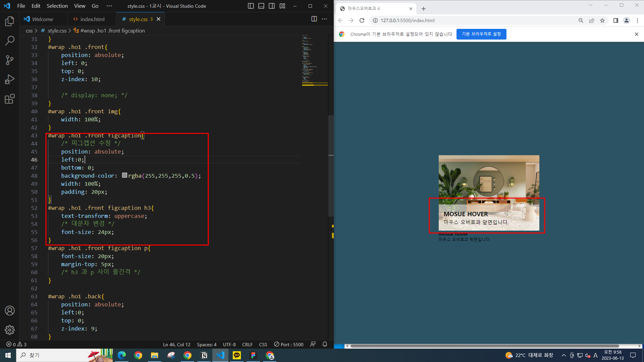Click the notifications bell in status bar
Screen dimensions: 644x362
pyautogui.click(x=325, y=344)
